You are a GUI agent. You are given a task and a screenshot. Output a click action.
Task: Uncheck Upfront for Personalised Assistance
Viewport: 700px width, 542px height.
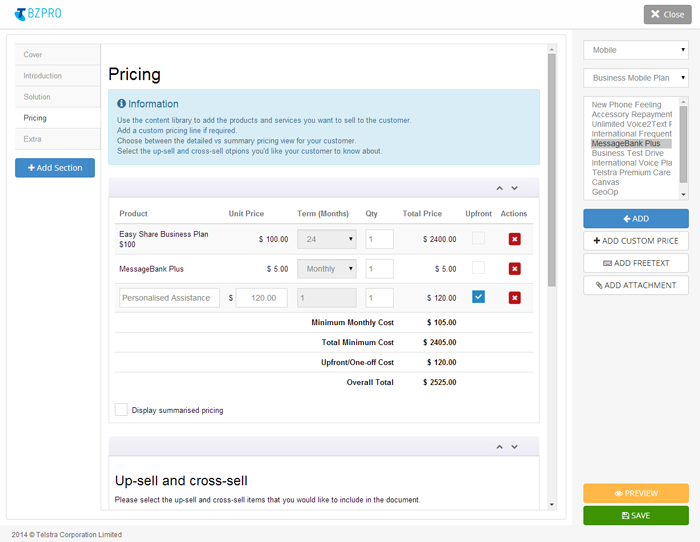[x=478, y=297]
